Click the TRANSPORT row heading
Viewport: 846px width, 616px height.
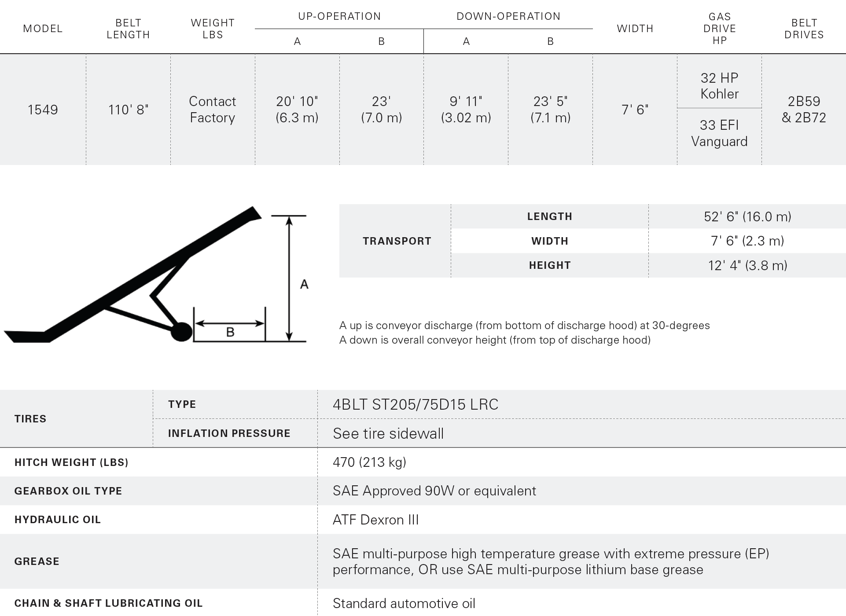coord(397,241)
